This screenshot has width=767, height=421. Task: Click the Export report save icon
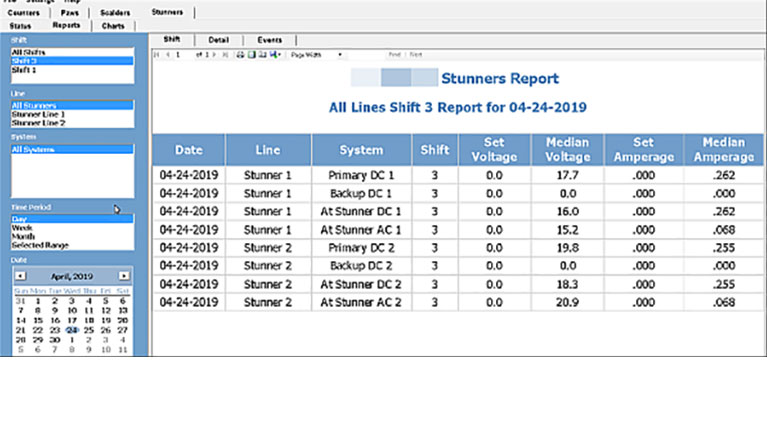[x=272, y=55]
